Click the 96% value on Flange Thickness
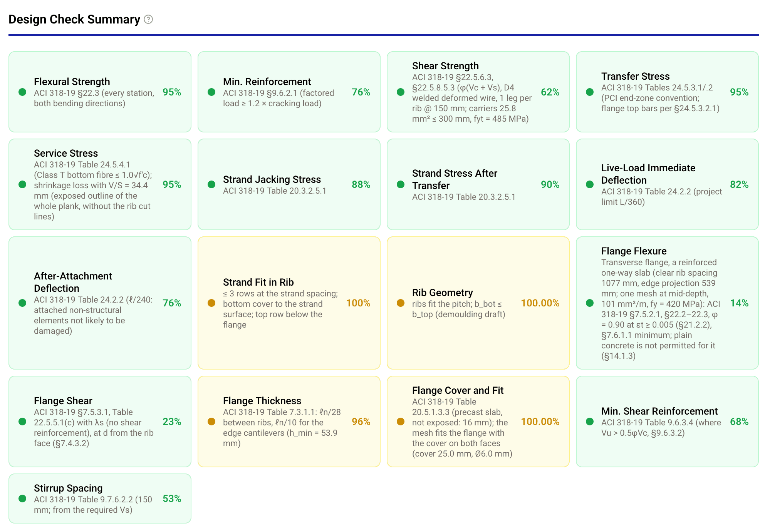 (x=361, y=422)
